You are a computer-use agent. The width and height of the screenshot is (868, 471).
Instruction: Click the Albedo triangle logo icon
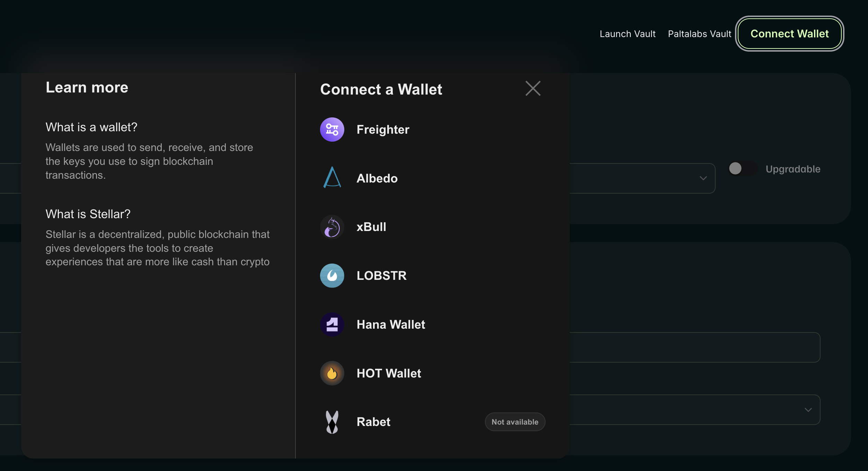click(332, 178)
